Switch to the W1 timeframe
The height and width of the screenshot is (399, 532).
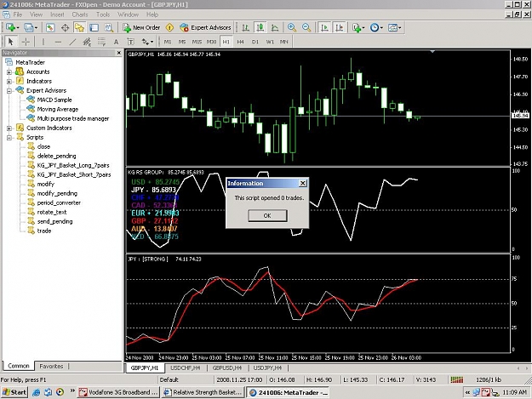270,42
